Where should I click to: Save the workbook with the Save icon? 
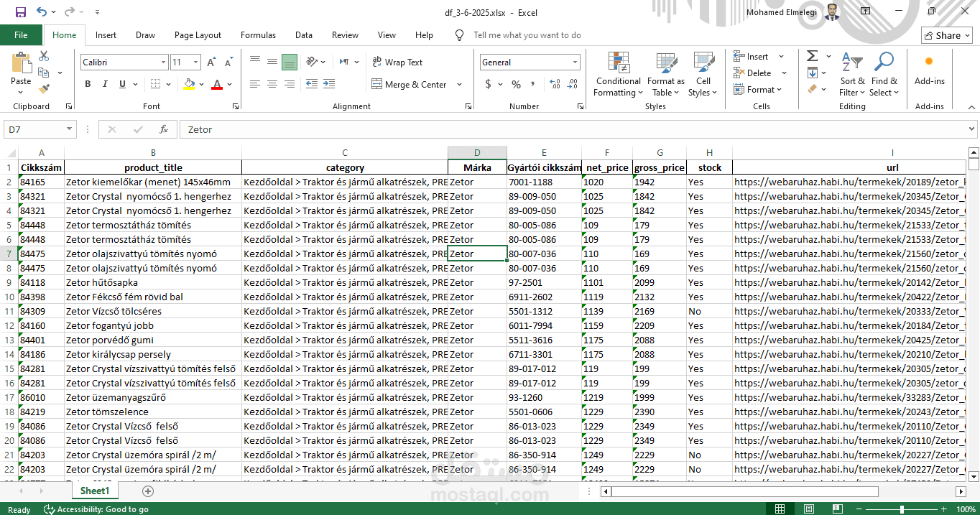(x=20, y=12)
